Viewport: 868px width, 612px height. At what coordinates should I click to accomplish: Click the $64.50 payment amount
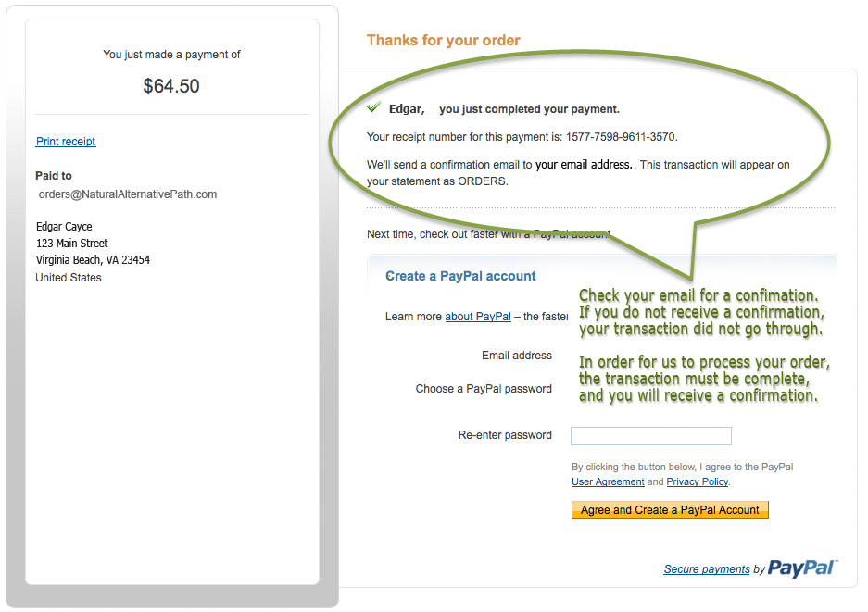tap(171, 86)
